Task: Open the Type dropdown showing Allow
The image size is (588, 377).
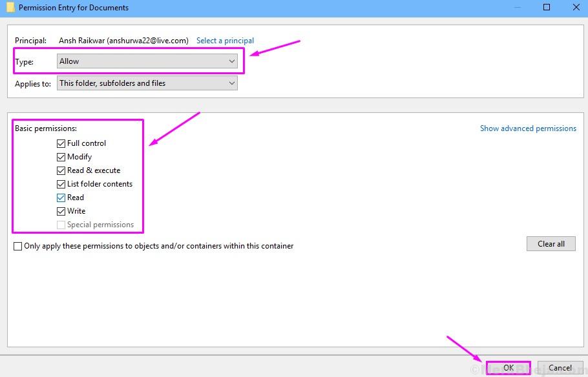Action: tap(147, 61)
